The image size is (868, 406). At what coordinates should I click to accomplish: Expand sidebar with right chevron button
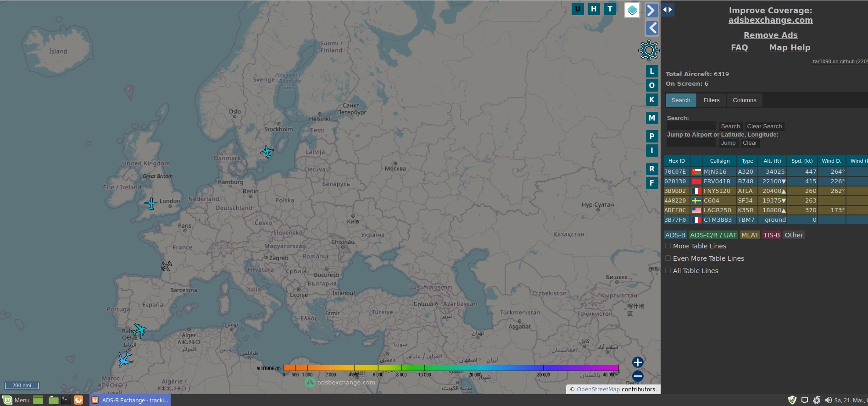(x=651, y=10)
